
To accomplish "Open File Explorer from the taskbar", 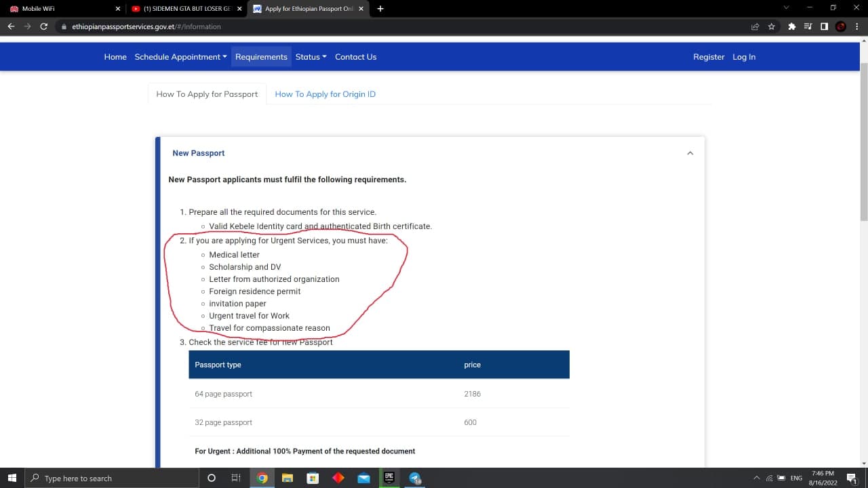I will (x=287, y=478).
